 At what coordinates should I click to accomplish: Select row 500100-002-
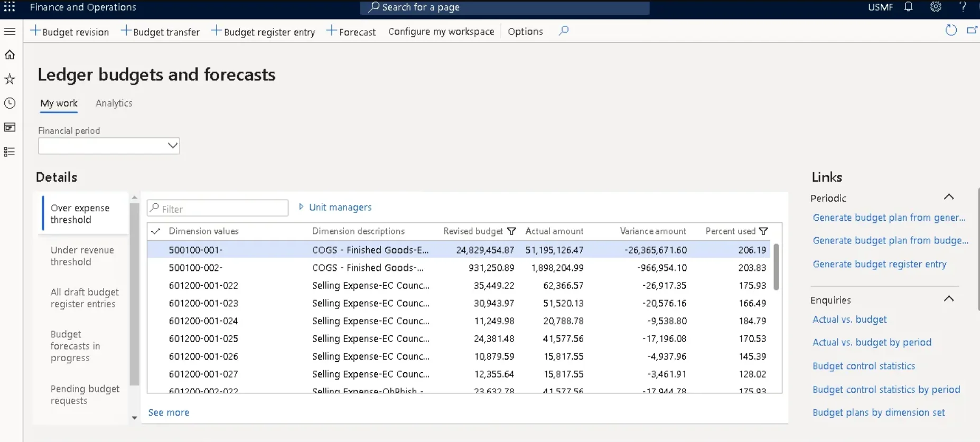tap(459, 268)
